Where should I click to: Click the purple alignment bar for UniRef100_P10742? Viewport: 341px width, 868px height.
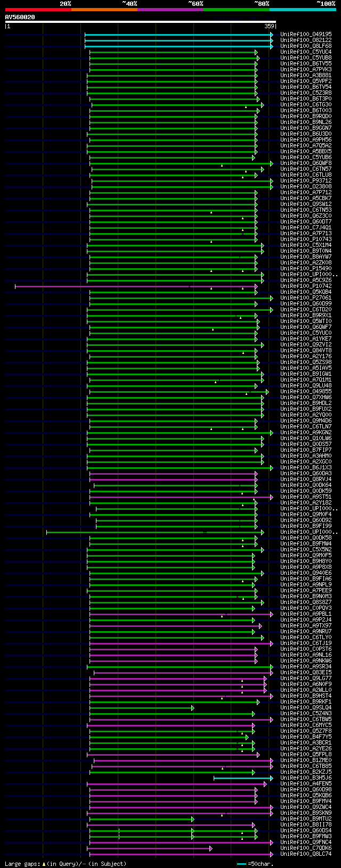click(136, 286)
